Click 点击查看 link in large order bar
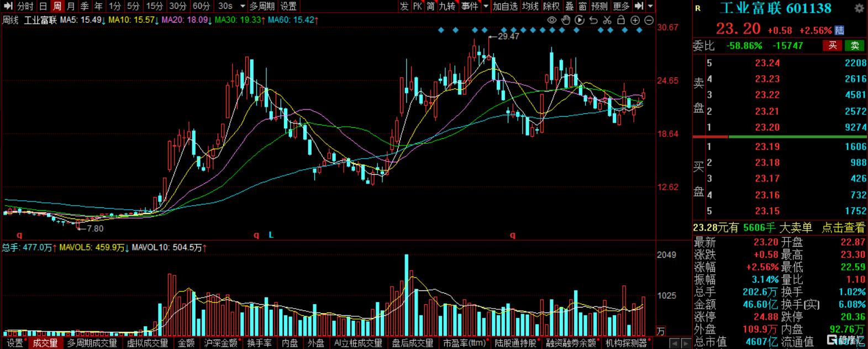This screenshot has height=349, width=868. coord(843,228)
